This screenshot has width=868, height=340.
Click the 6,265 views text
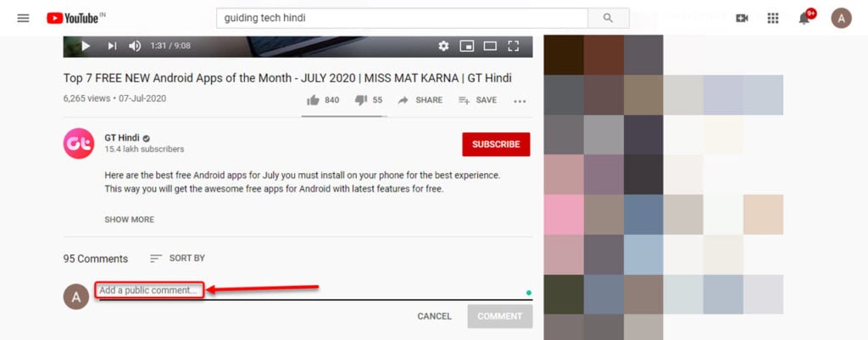pyautogui.click(x=86, y=98)
